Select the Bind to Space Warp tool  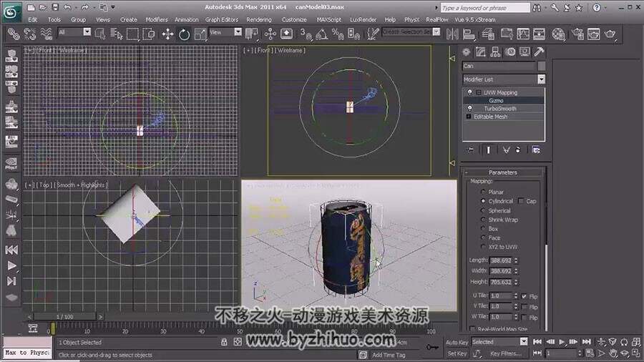[x=46, y=34]
